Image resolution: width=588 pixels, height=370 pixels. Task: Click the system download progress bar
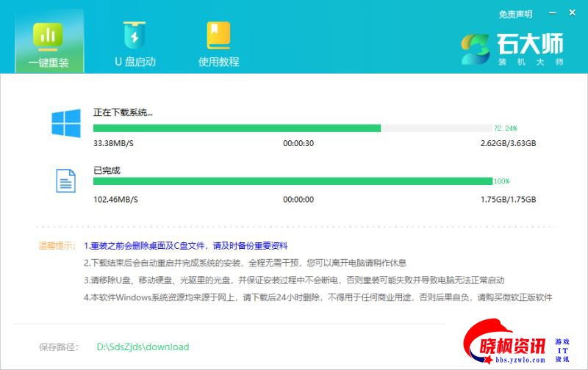293,128
